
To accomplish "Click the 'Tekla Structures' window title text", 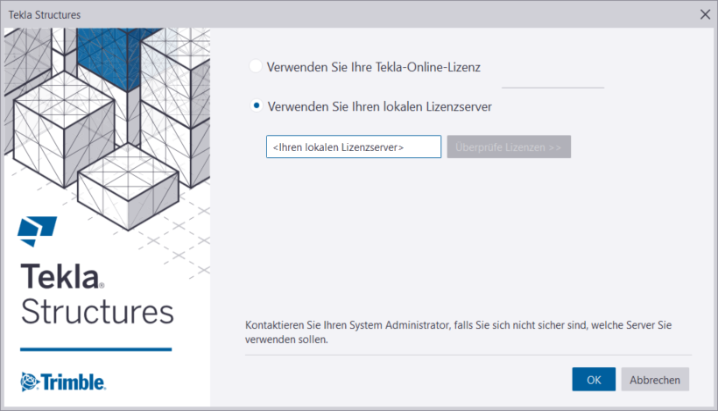I will [x=44, y=15].
